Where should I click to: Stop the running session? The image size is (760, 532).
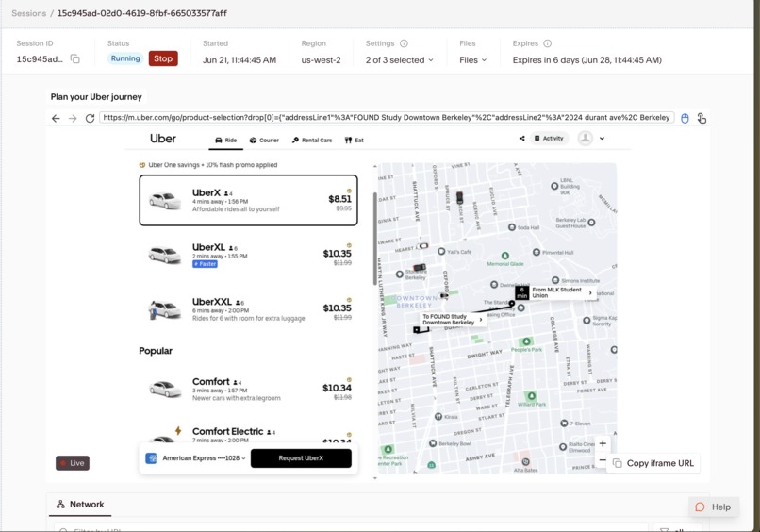pos(163,58)
